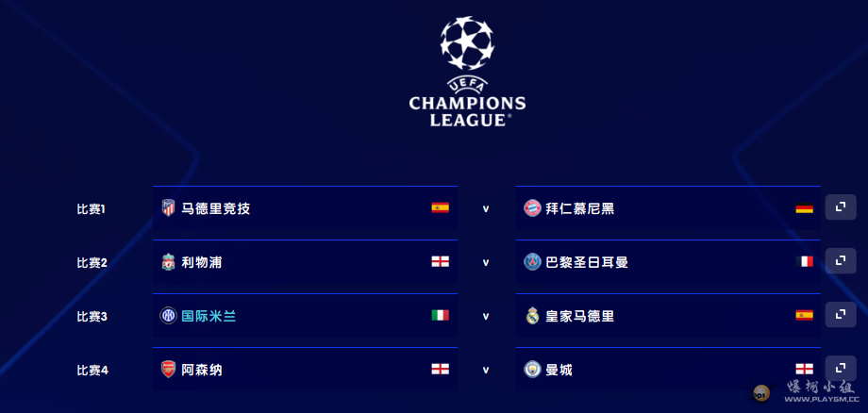The image size is (868, 413).
Task: Expand match 1 details with the arrow button
Action: [x=840, y=207]
